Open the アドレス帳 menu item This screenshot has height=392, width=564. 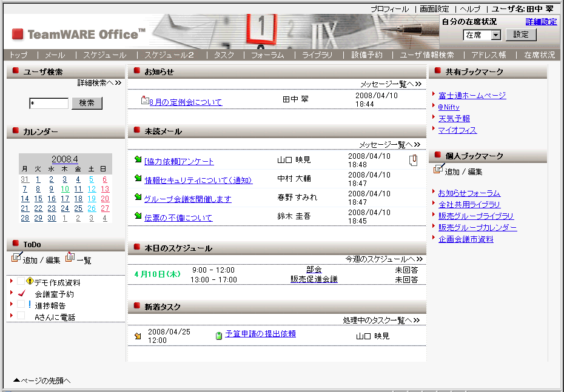coord(489,55)
